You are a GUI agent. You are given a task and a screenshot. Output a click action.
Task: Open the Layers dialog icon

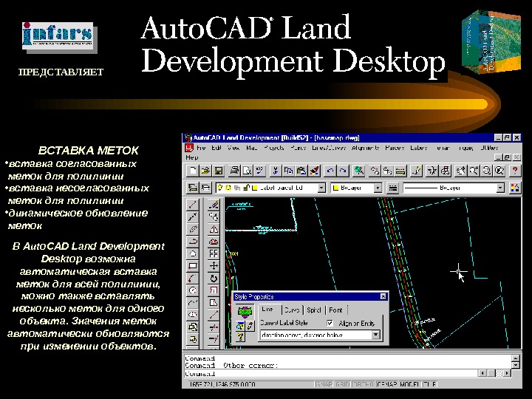(193, 188)
